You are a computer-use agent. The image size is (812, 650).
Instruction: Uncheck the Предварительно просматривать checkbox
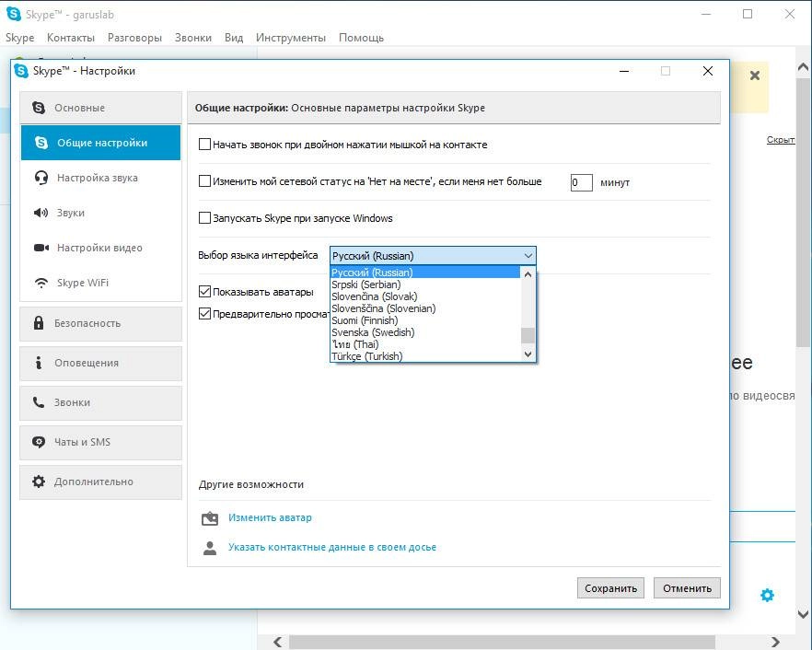[x=204, y=313]
